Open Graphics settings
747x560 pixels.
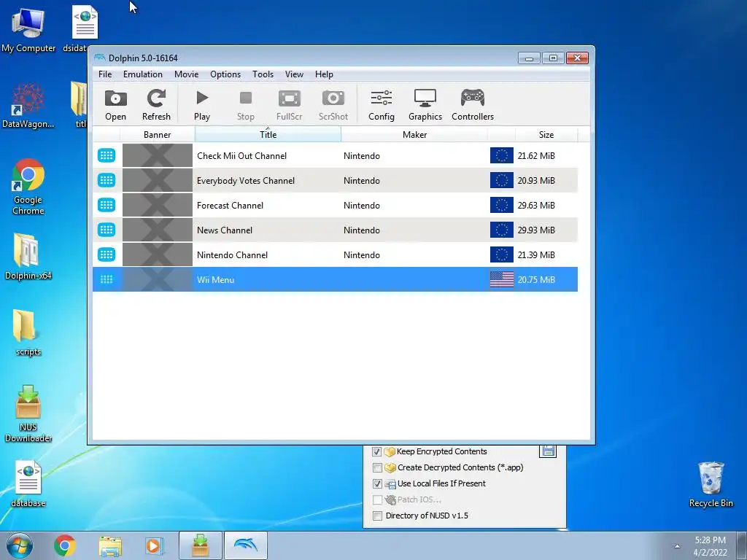point(425,105)
